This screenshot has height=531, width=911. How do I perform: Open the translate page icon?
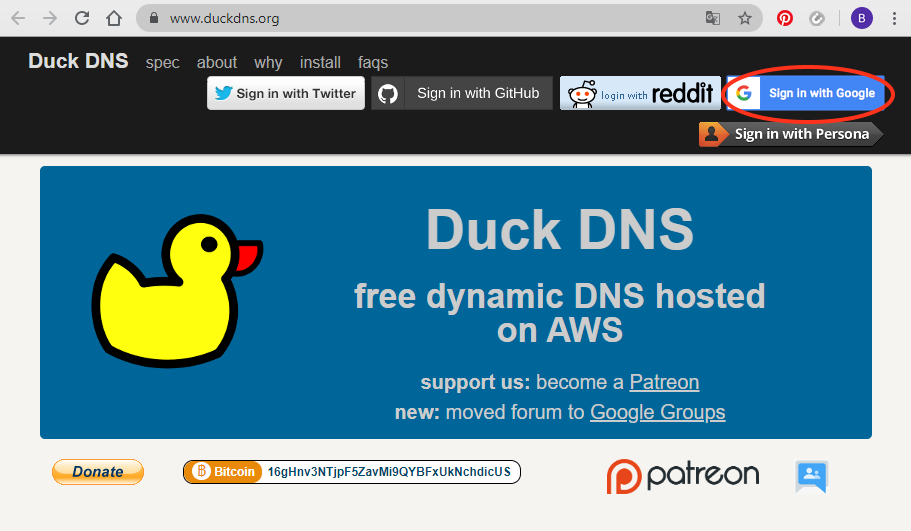pyautogui.click(x=713, y=19)
